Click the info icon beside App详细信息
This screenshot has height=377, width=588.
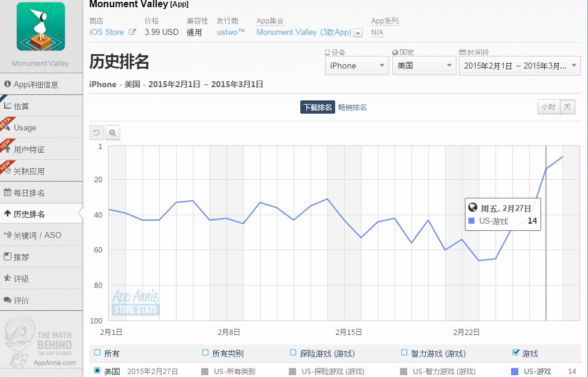pyautogui.click(x=7, y=84)
